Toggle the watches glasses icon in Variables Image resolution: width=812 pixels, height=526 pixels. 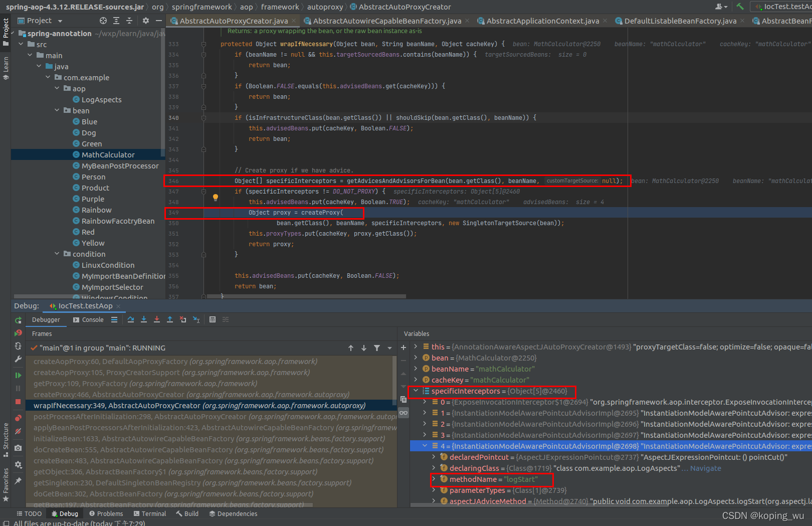point(403,413)
